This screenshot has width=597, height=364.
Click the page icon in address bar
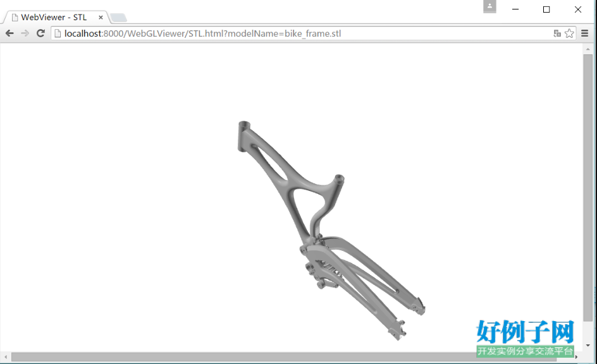click(x=58, y=33)
